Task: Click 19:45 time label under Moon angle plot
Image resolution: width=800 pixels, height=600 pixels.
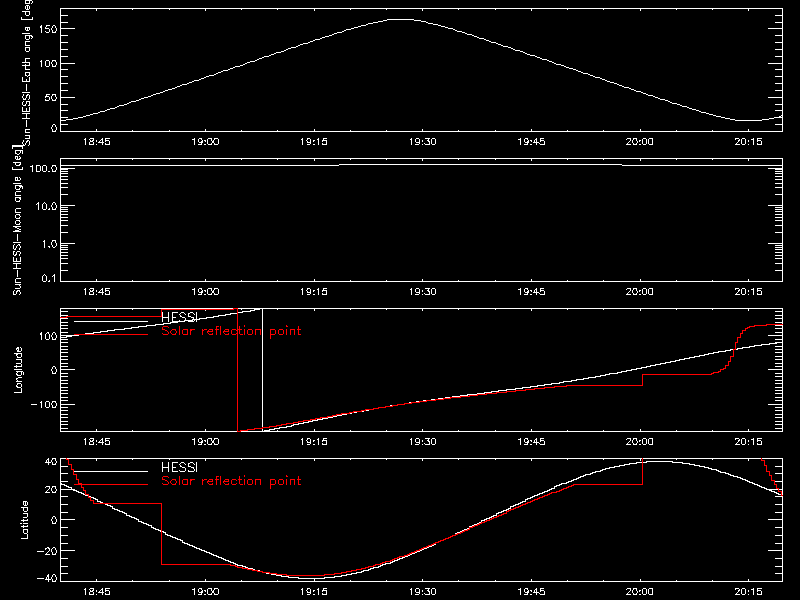Action: click(531, 292)
